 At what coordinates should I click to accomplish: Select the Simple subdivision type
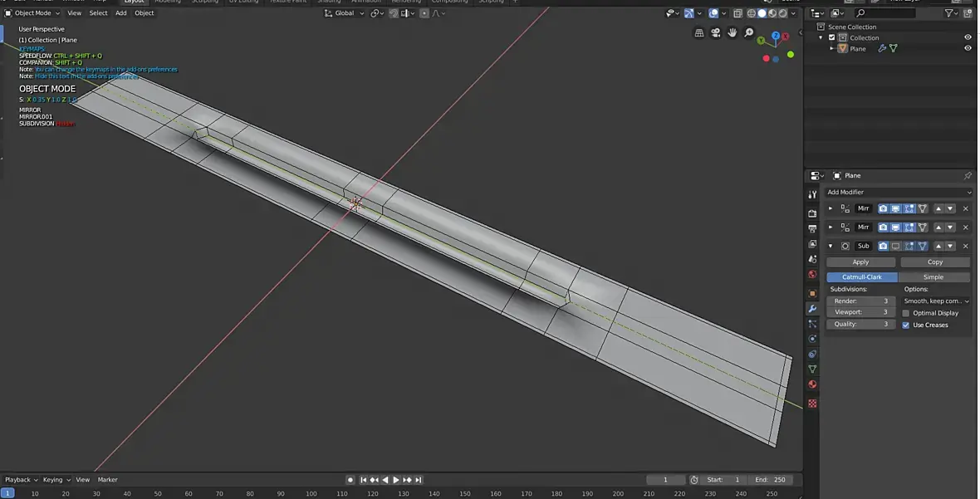pos(933,277)
